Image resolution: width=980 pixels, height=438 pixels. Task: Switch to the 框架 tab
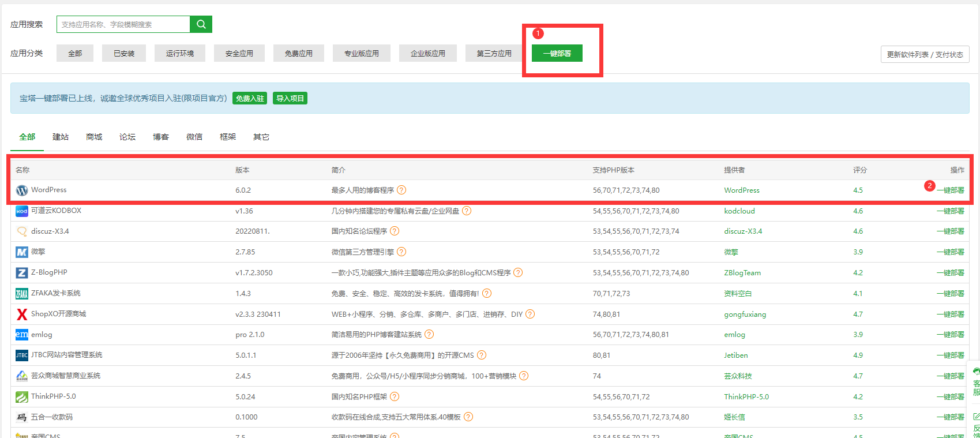pyautogui.click(x=228, y=137)
